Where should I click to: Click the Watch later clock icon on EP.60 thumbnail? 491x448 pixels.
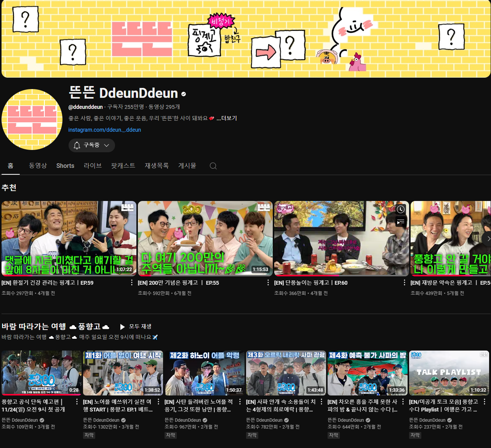click(x=401, y=209)
